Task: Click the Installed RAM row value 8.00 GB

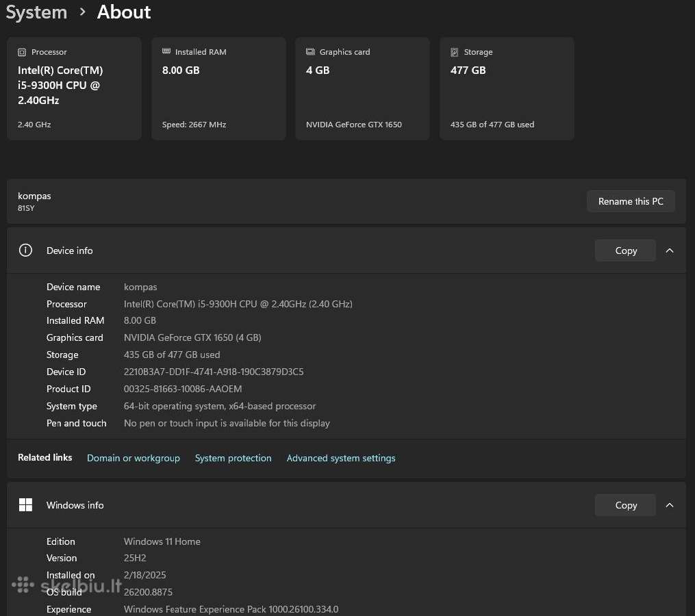Action: (x=140, y=320)
